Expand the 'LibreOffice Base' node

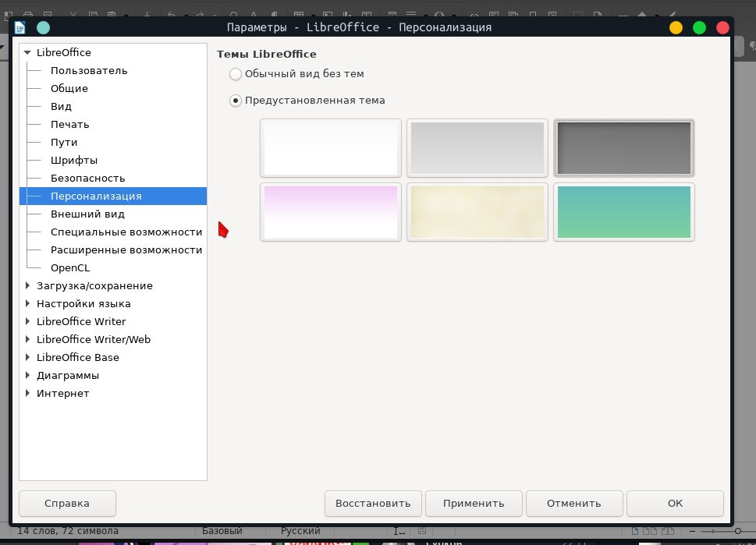click(27, 357)
